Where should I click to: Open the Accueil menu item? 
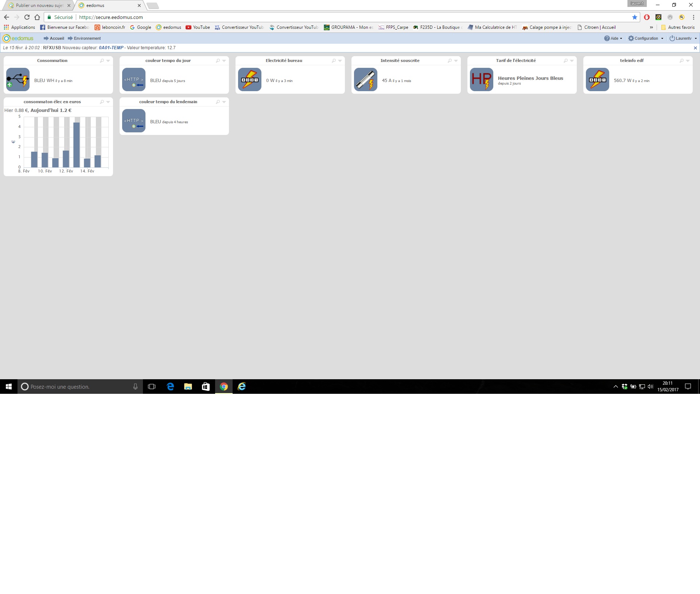point(57,38)
